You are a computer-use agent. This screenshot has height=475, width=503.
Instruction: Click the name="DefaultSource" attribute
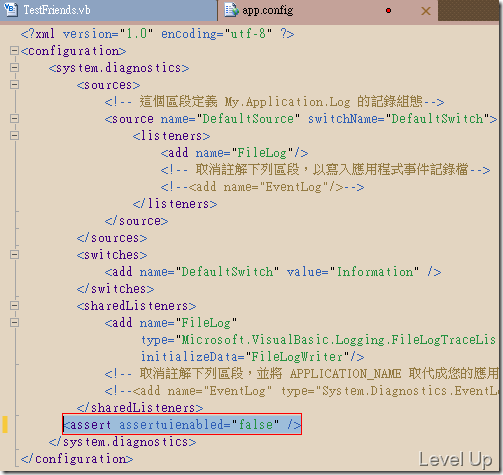[231, 119]
